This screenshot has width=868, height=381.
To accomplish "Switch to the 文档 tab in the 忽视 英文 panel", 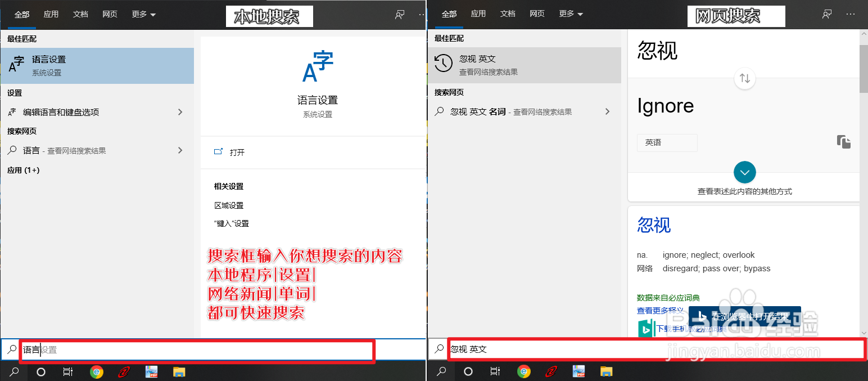I will click(x=508, y=14).
